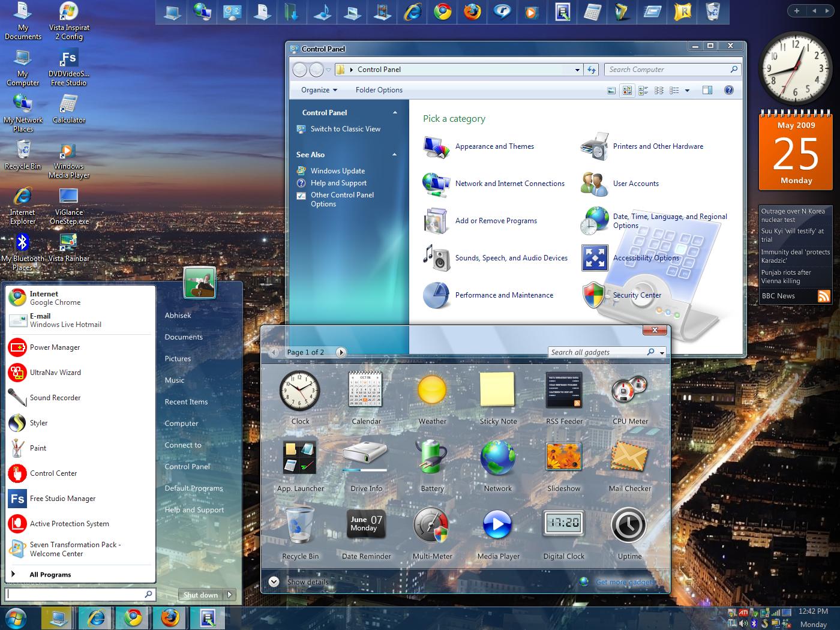
Task: Open the Views dropdown arrow
Action: (687, 91)
